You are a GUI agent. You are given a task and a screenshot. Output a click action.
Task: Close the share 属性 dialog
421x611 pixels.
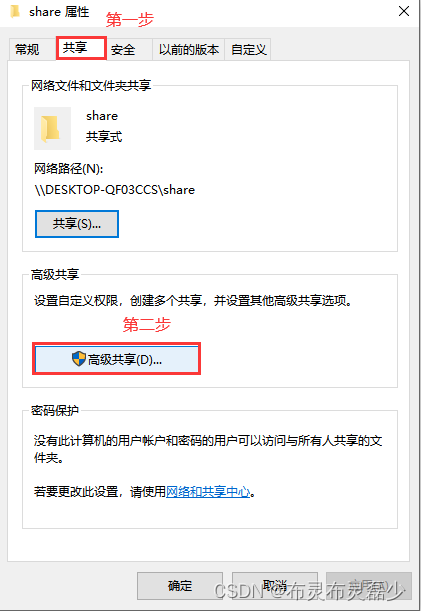[404, 11]
